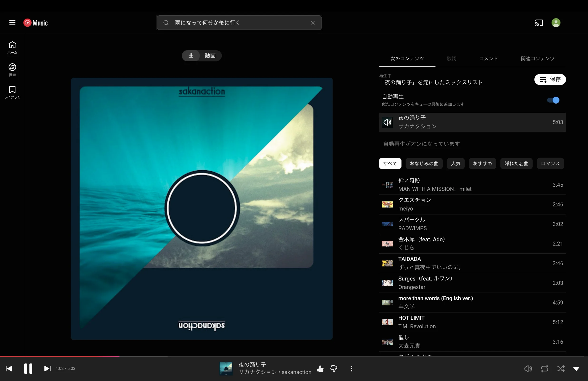Click thumbnail of TAIDADA
Viewport: 588px width, 381px height.
coord(387,263)
